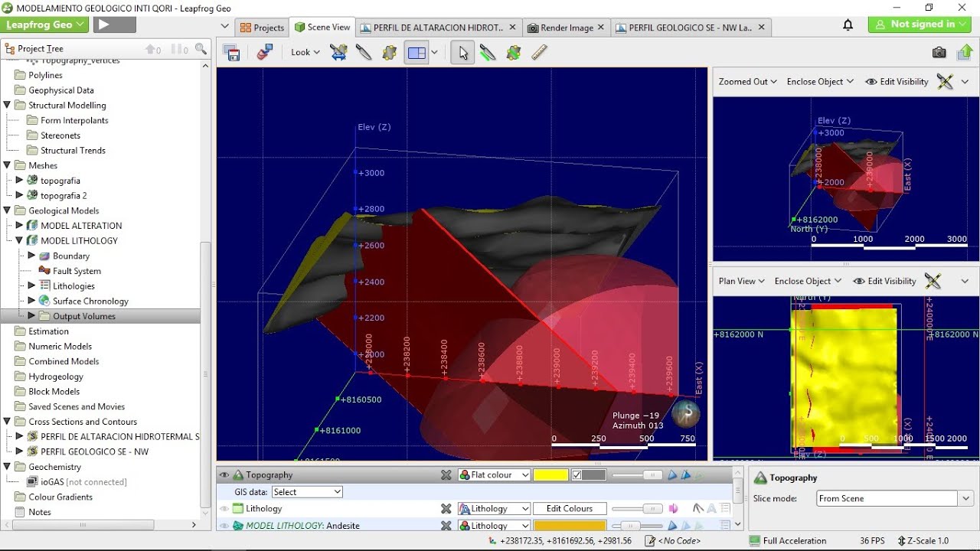Screen dimensions: 980x551
Task: Click Edit Visibility in Zoomed Out view
Action: [897, 82]
